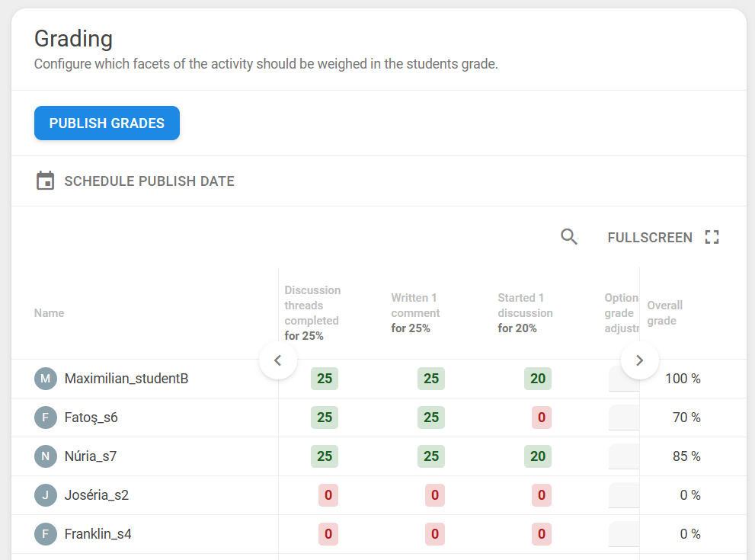Click Fatoş_s6's avatar icon
755x560 pixels.
coord(46,418)
